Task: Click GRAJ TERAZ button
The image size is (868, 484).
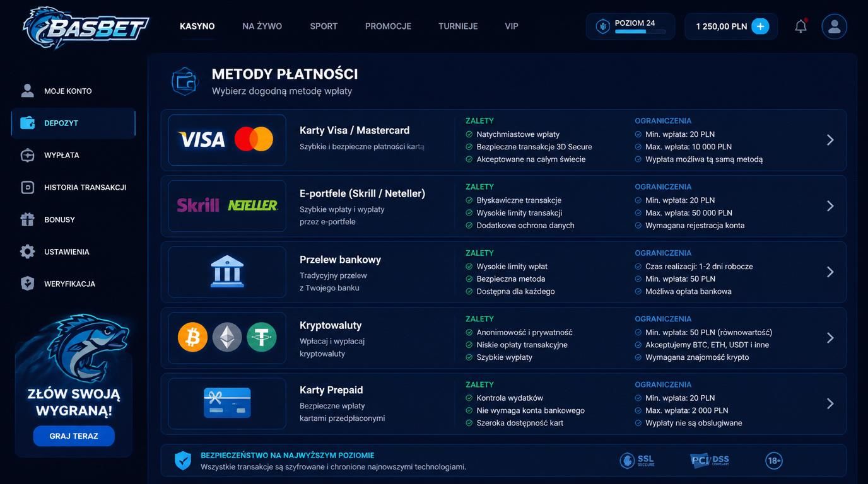Action: click(x=74, y=436)
